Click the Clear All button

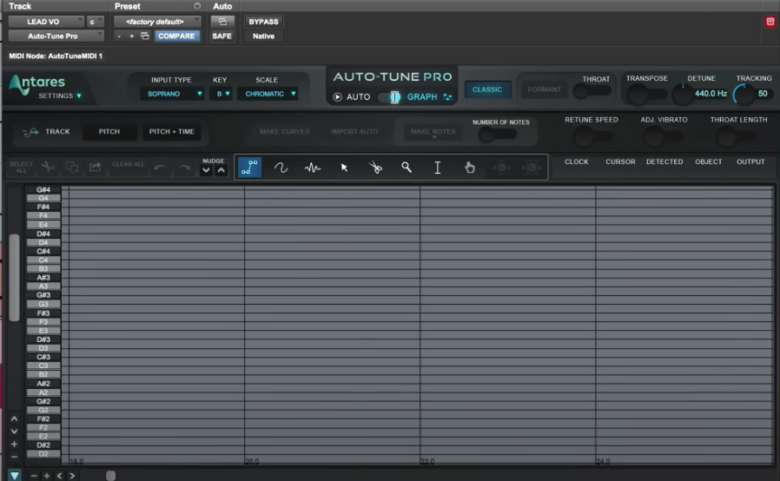(128, 164)
